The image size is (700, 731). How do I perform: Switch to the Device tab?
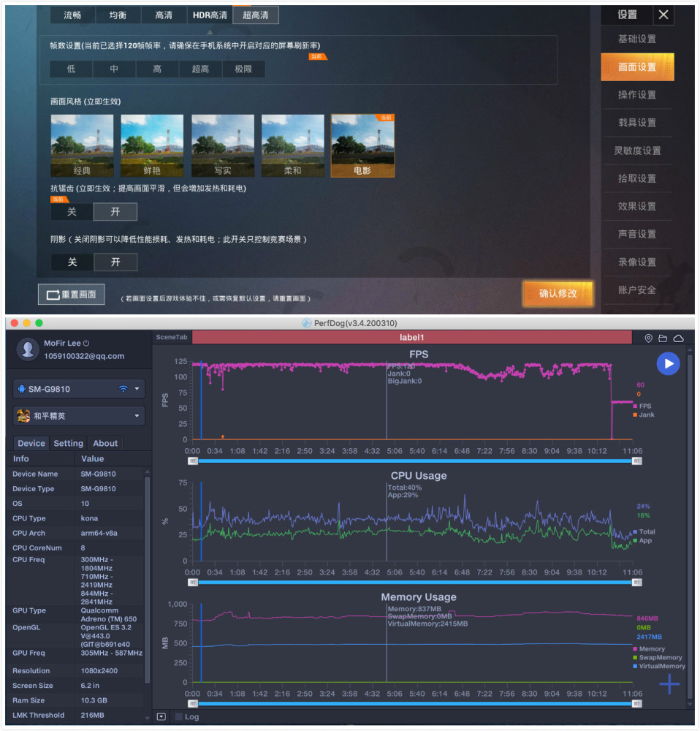tap(31, 444)
